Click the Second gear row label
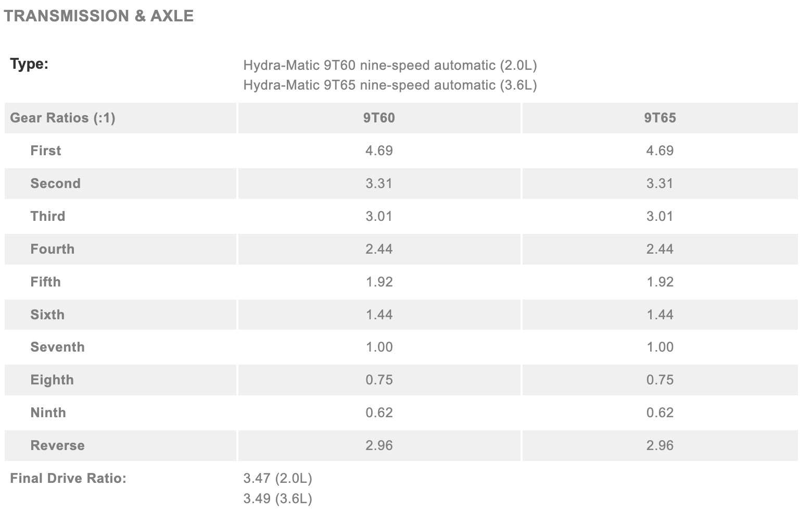The height and width of the screenshot is (524, 812). 56,183
